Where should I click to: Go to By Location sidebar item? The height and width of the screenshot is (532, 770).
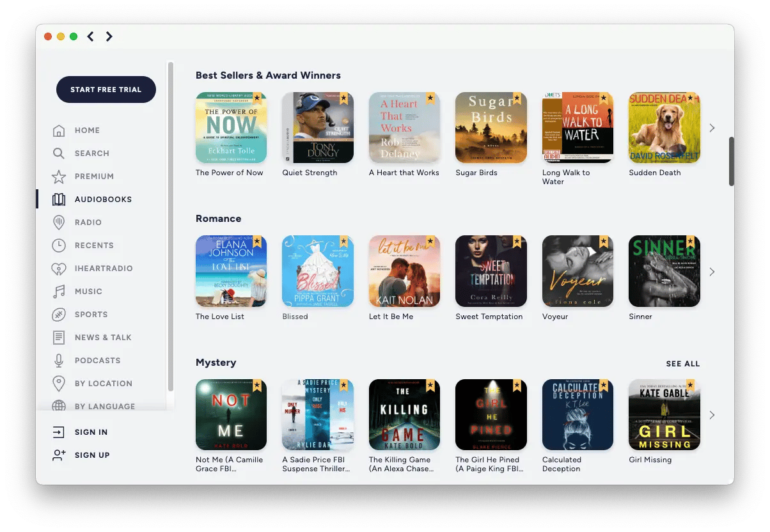click(103, 384)
